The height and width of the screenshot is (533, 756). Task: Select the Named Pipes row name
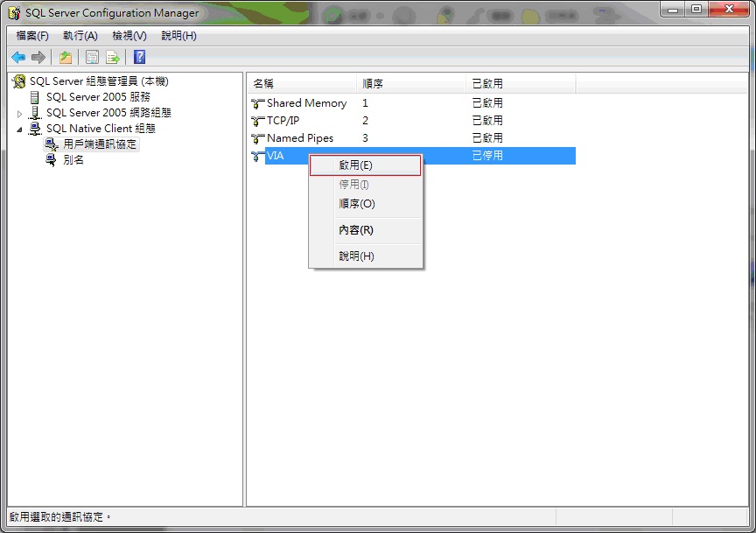300,138
